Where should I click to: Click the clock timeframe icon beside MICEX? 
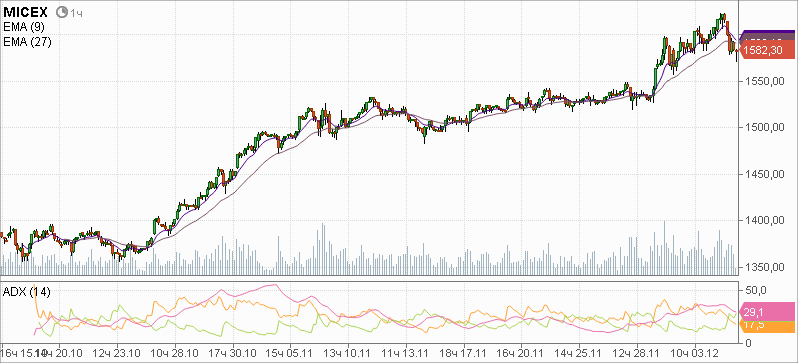pyautogui.click(x=62, y=12)
